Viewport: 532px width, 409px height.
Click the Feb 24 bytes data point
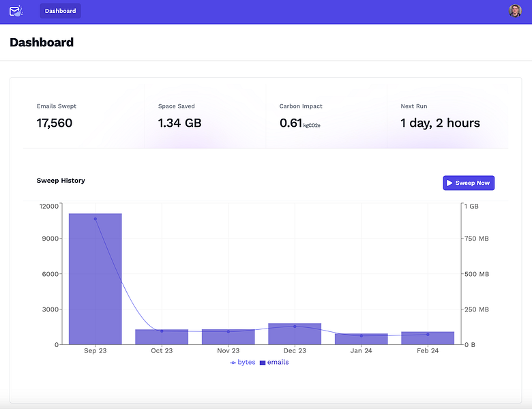(x=428, y=335)
